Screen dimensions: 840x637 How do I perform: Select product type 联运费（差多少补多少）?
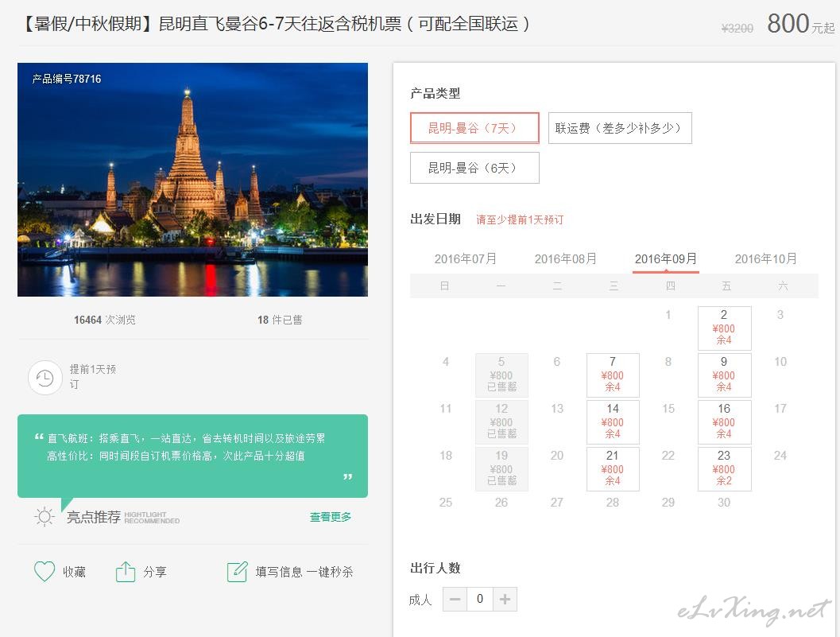tap(620, 127)
